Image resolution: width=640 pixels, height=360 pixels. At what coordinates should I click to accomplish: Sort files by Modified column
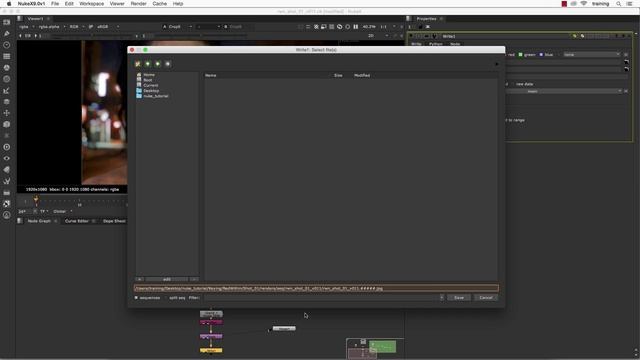point(362,76)
